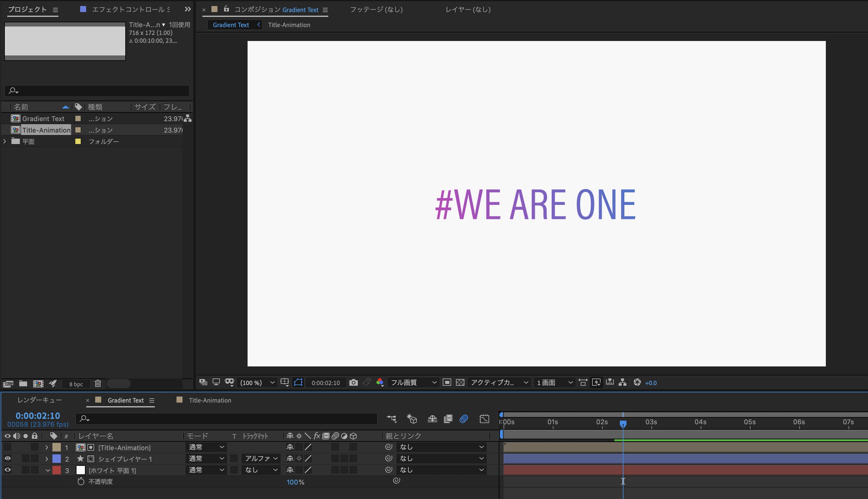The image size is (868, 499).
Task: Open the フル画質 resolution dropdown
Action: (413, 382)
